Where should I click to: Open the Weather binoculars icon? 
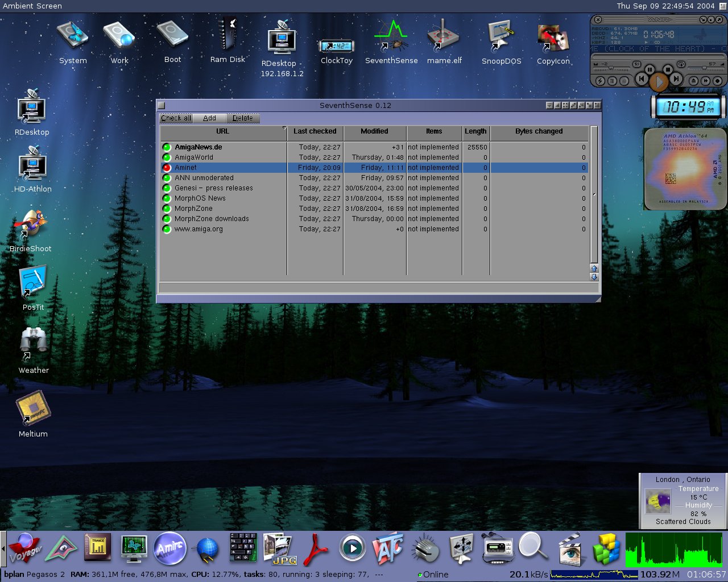[x=34, y=351]
